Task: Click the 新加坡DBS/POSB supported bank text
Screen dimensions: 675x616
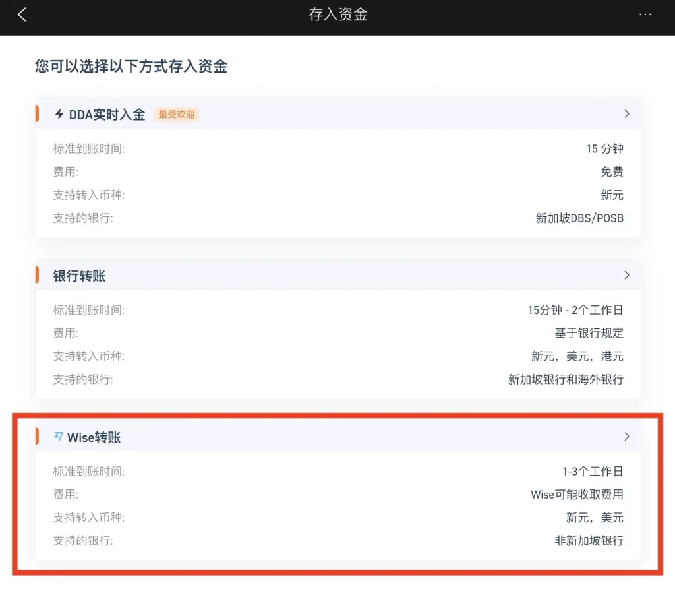Action: [579, 218]
